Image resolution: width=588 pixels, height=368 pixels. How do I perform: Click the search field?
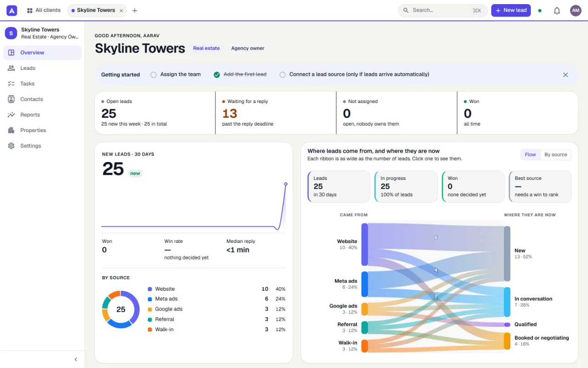coord(443,11)
